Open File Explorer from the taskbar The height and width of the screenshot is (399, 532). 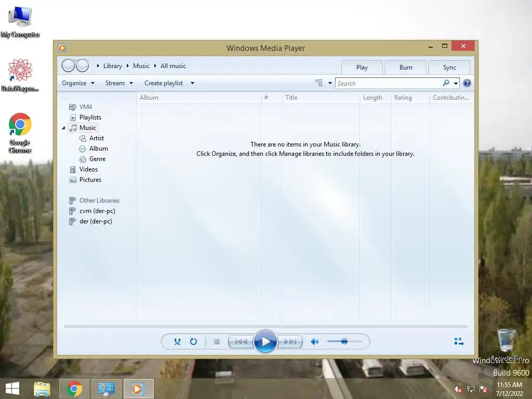42,389
